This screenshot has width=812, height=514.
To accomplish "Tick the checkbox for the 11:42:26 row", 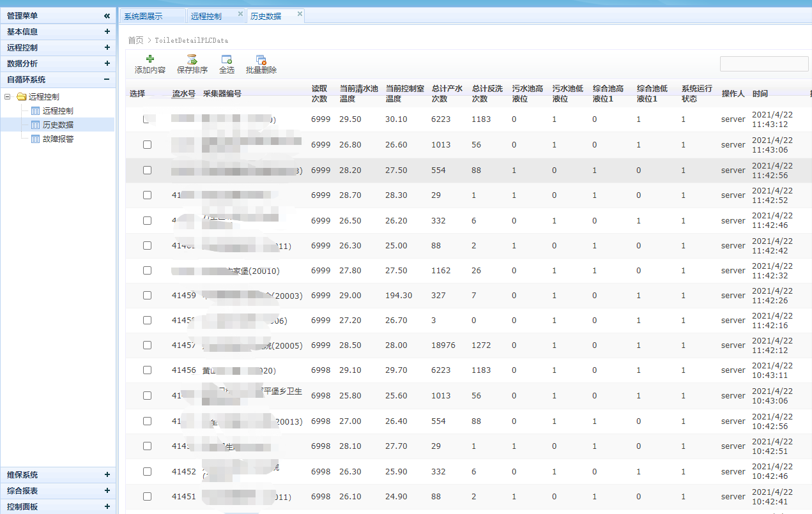I will (x=148, y=296).
